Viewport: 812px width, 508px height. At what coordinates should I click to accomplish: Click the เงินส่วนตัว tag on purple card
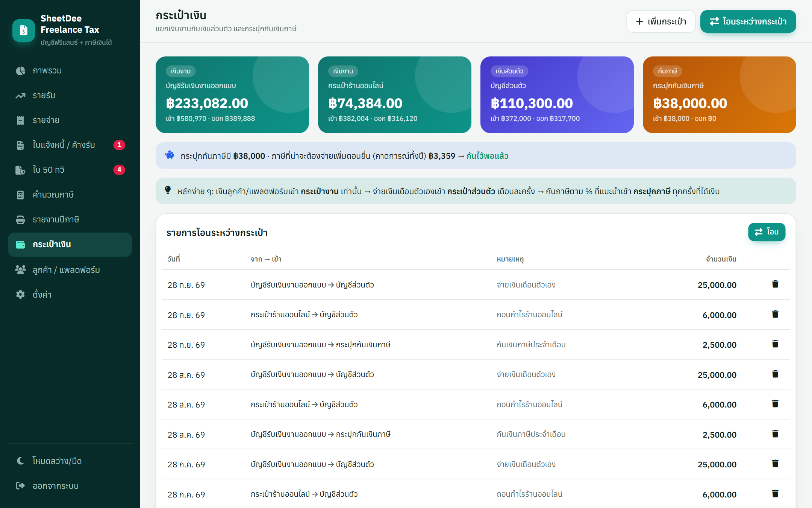[509, 71]
